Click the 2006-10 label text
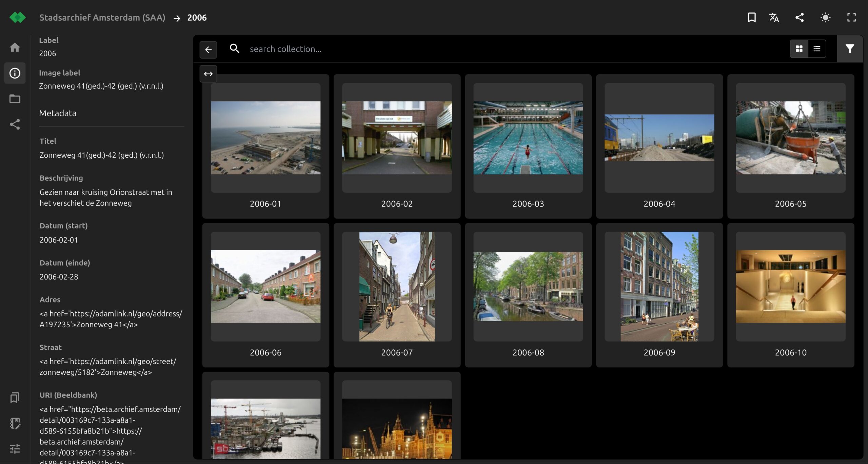The width and height of the screenshot is (868, 464). pos(790,352)
